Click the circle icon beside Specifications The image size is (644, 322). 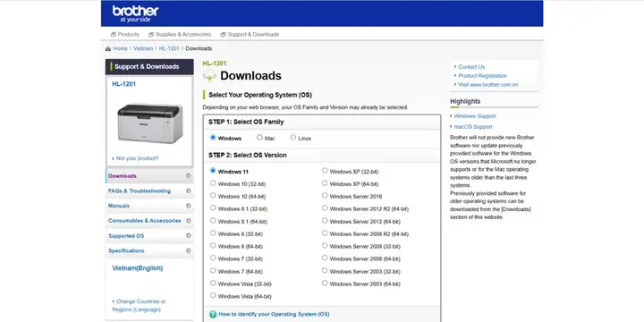tap(188, 250)
